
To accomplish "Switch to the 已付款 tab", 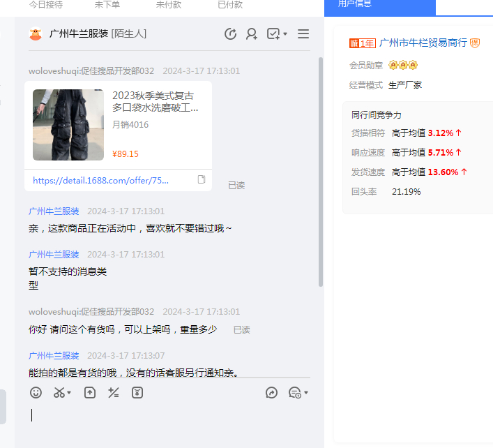I will click(230, 5).
